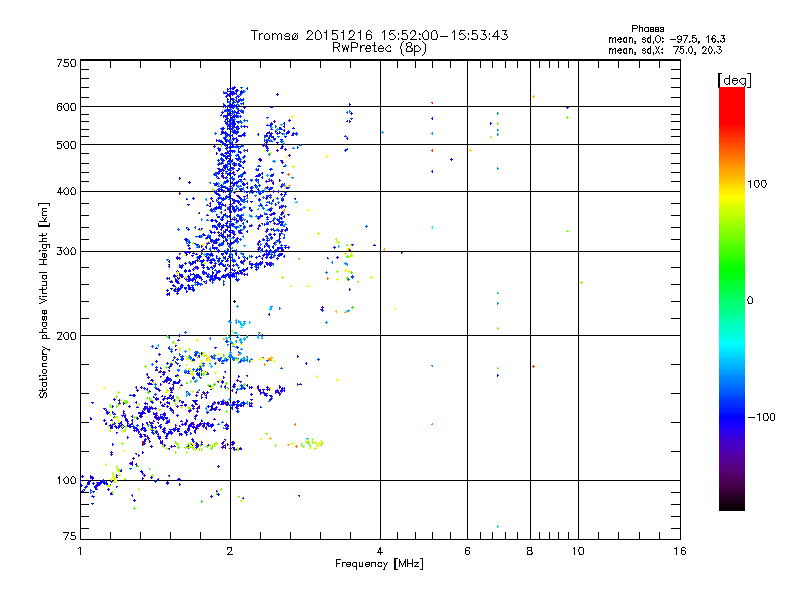Select the 'mean, sd,O: -97.5, 16.3' line
The image size is (800, 600).
(x=666, y=39)
